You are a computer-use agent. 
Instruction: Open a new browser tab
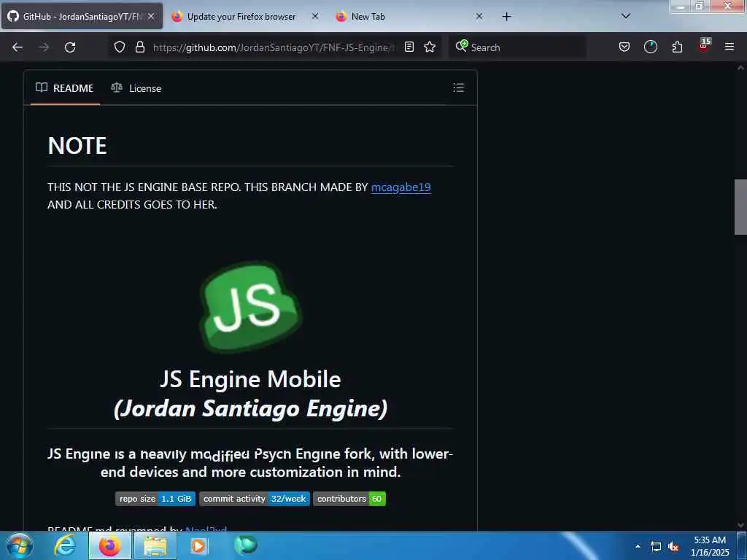point(506,17)
